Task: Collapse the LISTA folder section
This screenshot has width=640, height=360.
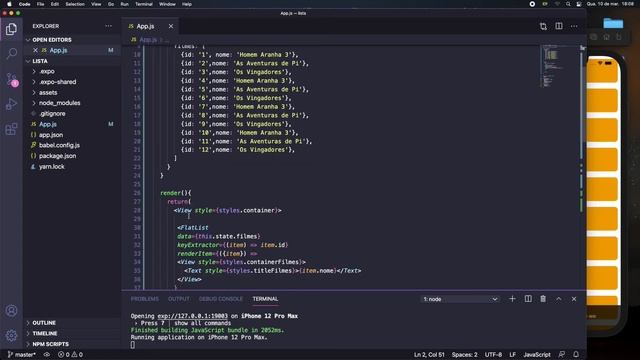Action: coord(40,61)
